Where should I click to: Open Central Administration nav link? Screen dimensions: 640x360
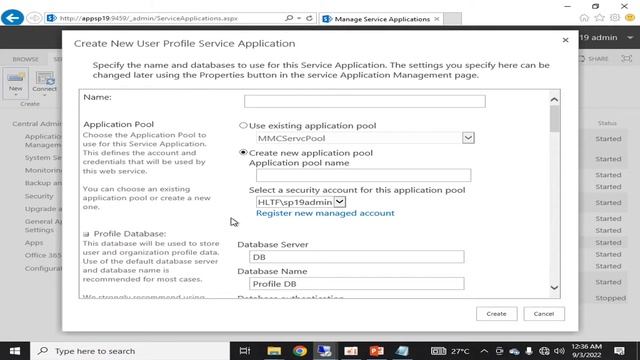37,124
